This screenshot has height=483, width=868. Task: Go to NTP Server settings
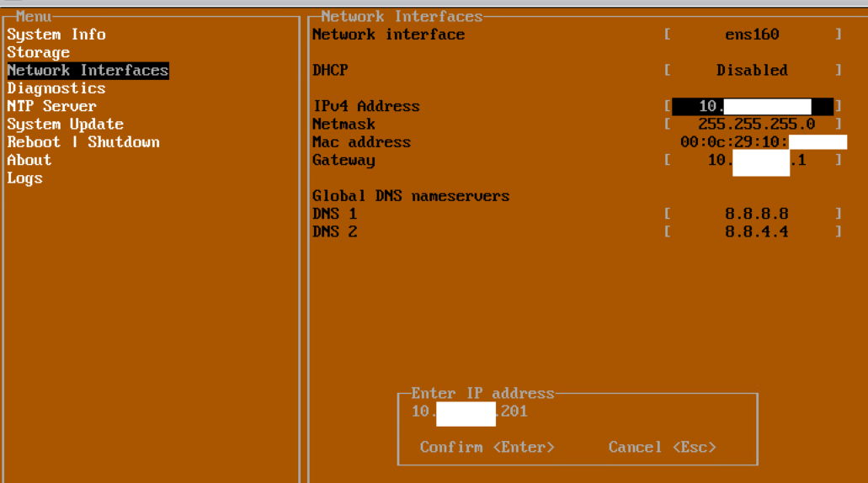click(x=52, y=106)
